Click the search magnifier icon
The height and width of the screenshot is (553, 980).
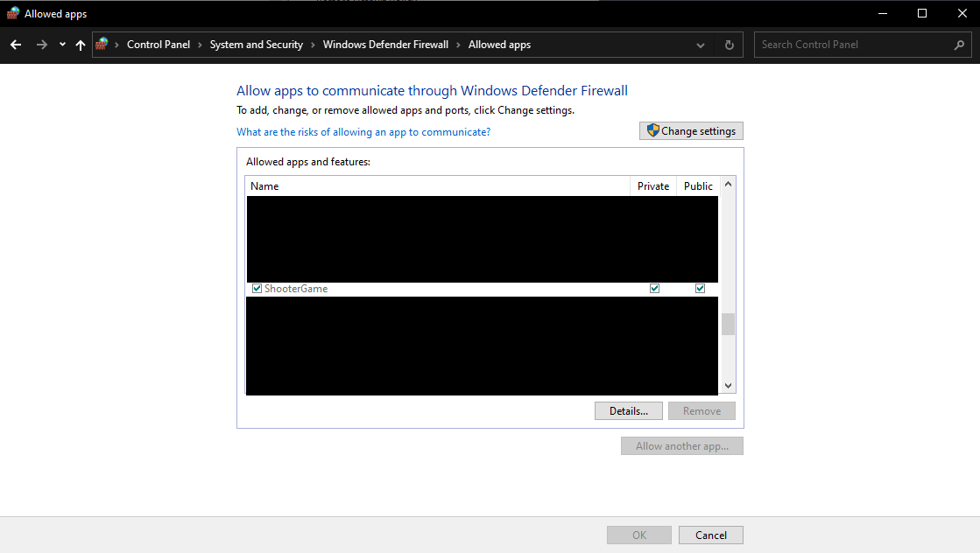[959, 45]
